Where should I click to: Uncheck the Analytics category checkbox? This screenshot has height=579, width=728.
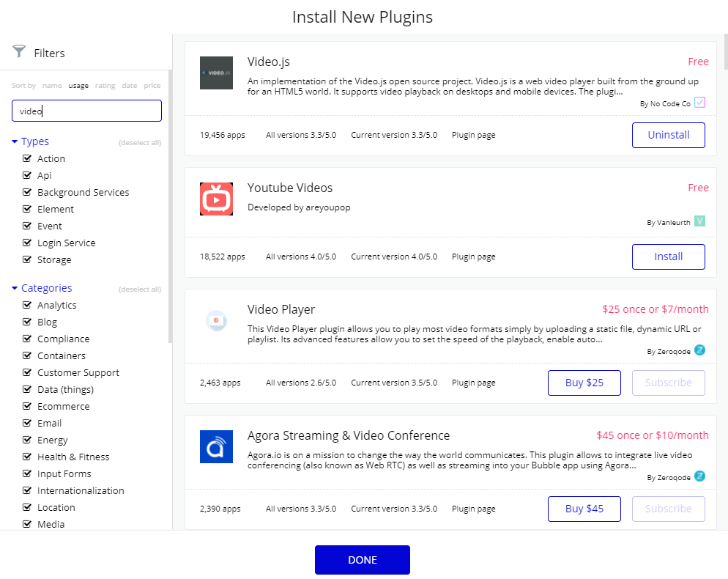[27, 305]
